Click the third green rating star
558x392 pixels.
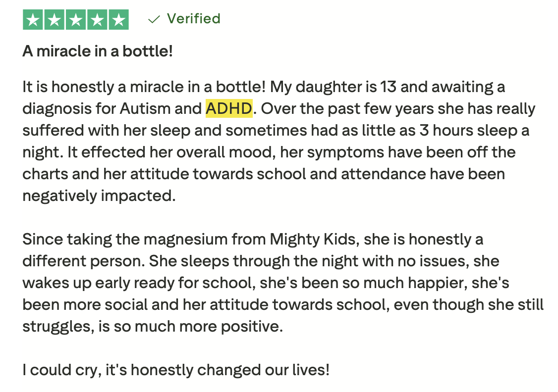pyautogui.click(x=76, y=20)
